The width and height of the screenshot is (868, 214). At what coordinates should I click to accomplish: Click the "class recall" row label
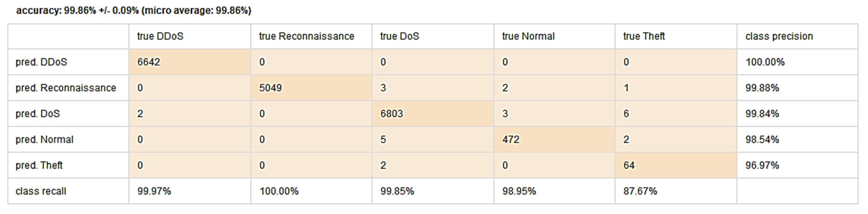[x=41, y=191]
